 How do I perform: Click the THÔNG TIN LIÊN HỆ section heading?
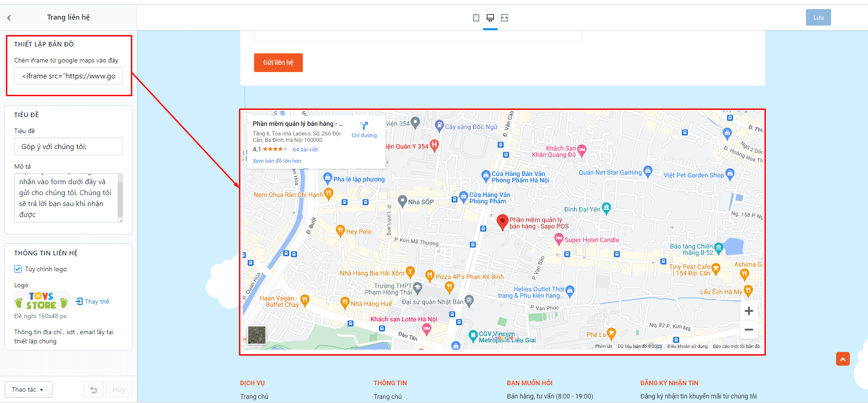click(46, 253)
